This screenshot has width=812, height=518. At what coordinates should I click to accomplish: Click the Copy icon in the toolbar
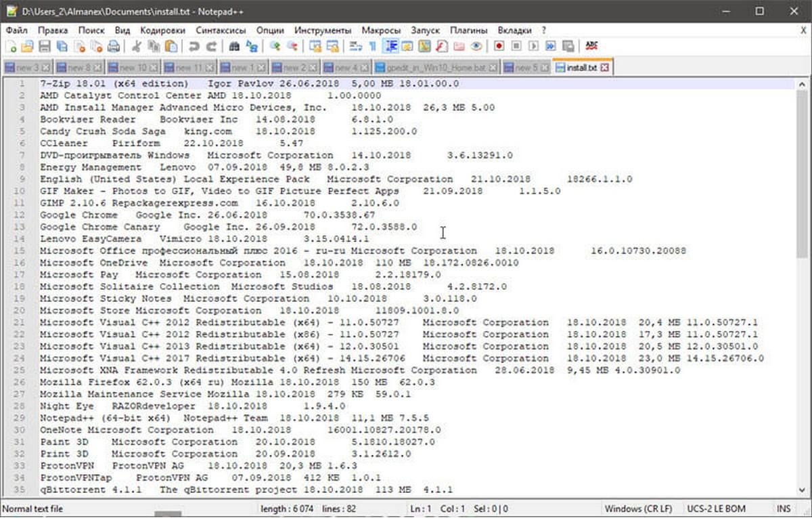point(154,46)
